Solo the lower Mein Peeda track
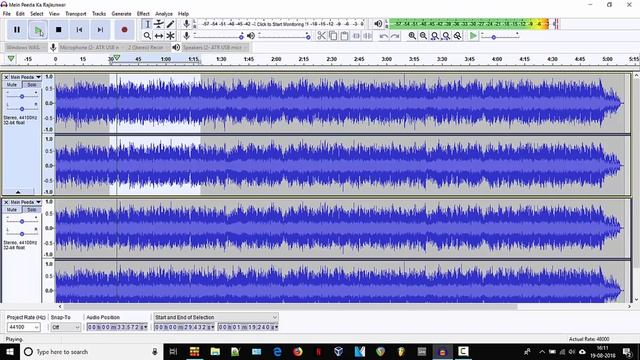640x360 pixels. click(31, 209)
